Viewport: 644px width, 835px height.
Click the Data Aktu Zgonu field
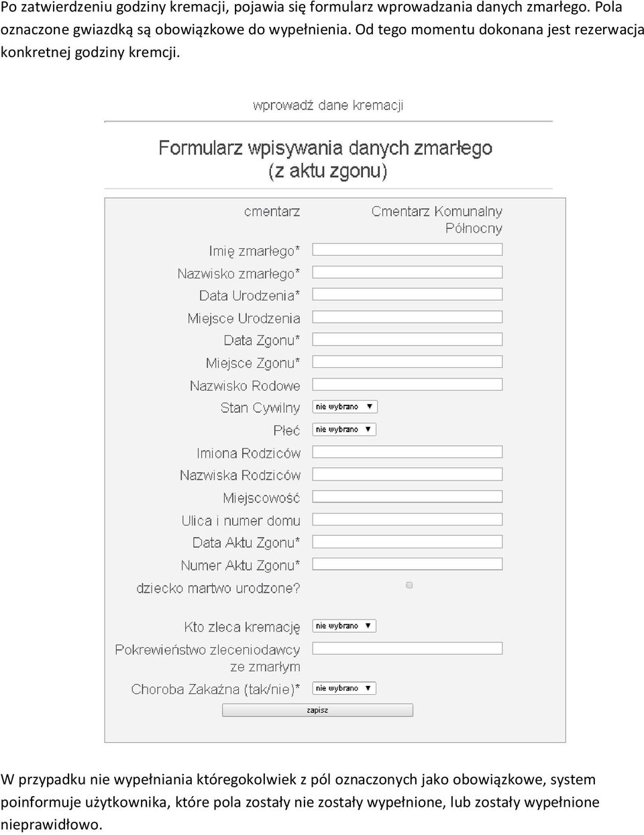coord(407,542)
